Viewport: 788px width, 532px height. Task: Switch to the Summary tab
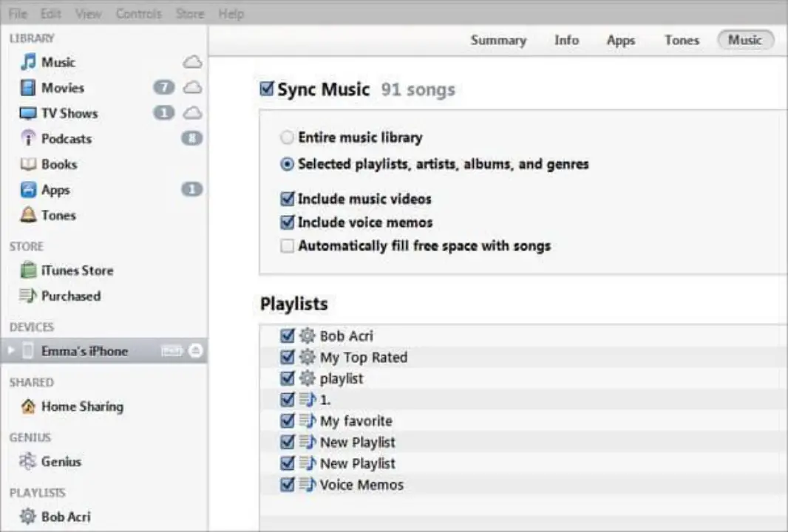pos(498,41)
